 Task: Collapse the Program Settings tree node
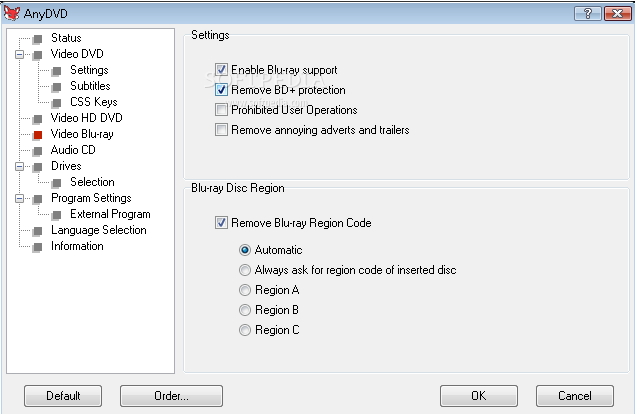click(x=19, y=198)
